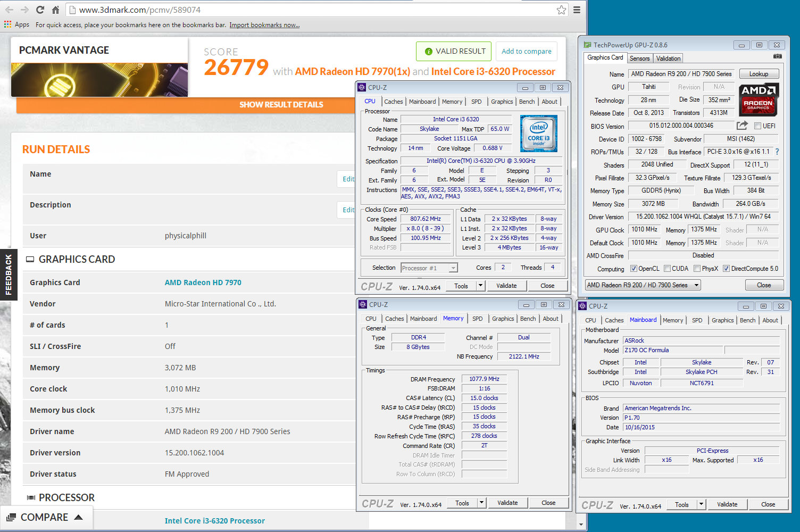800x532 pixels.
Task: Toggle the OpenCL checkbox
Action: point(634,269)
